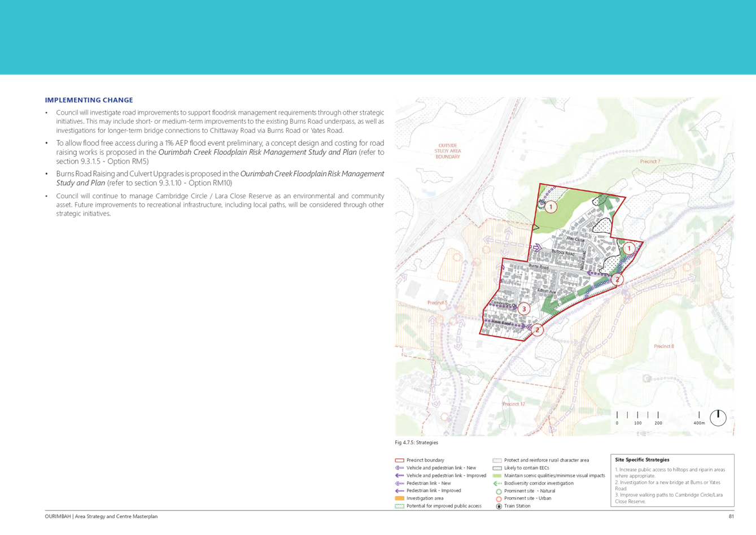Select the Implementing Change heading

point(89,100)
